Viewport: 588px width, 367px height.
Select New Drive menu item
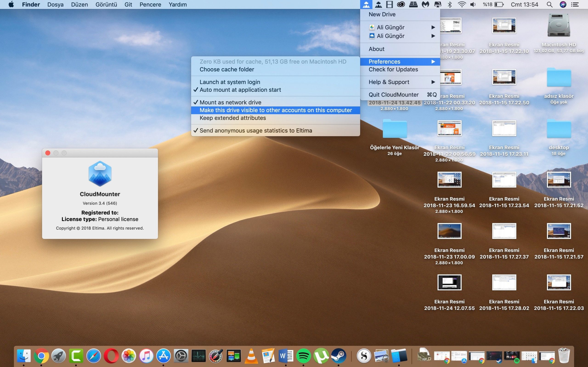(382, 14)
